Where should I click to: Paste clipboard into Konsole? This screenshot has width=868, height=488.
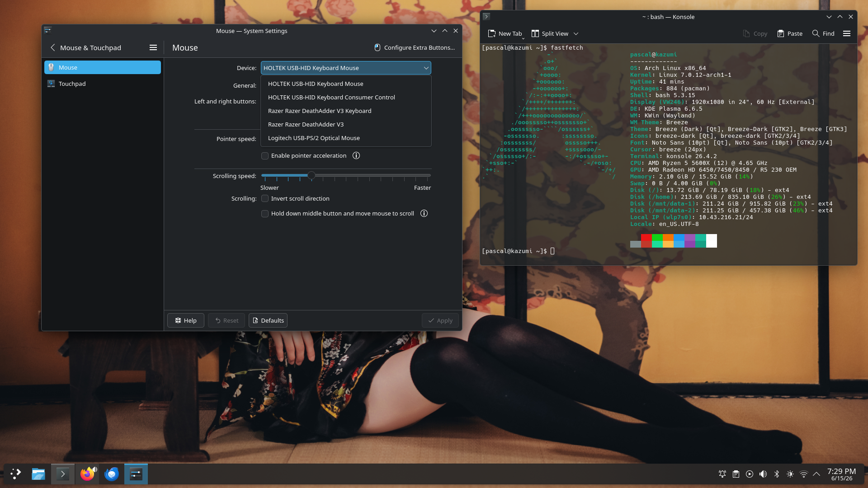coord(790,33)
